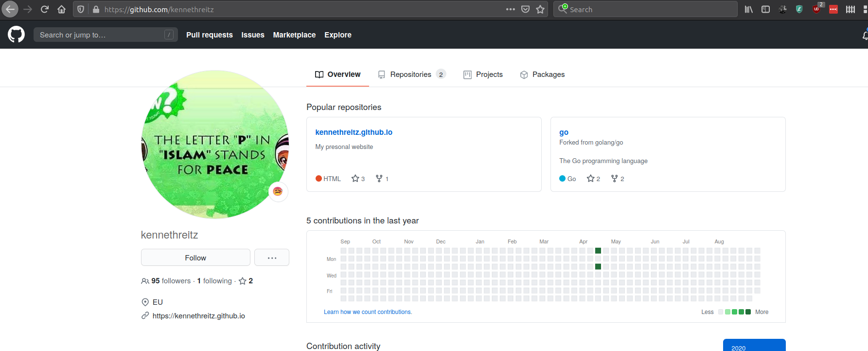View forks of kennethreitz.github.io repo
Image resolution: width=868 pixels, height=351 pixels.
click(382, 179)
